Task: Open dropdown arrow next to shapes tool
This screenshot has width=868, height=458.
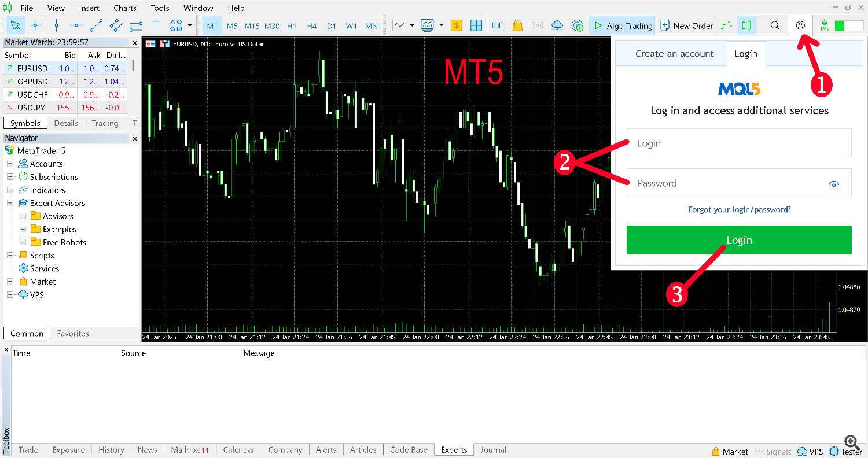Action: pyautogui.click(x=190, y=25)
